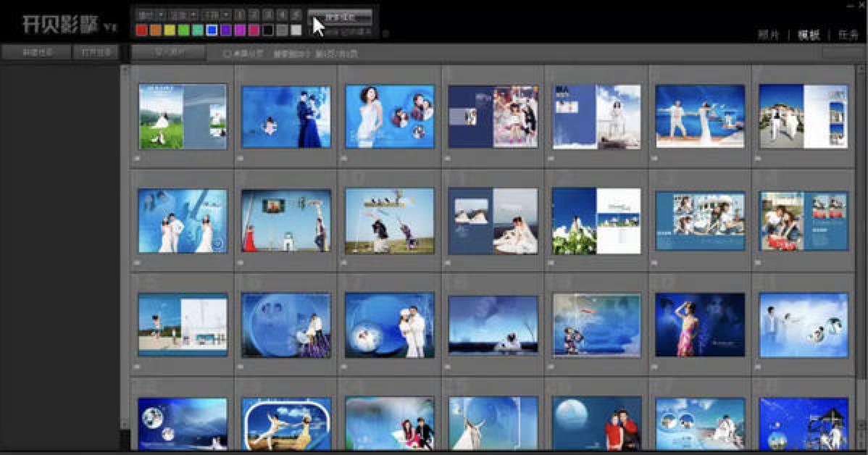The width and height of the screenshot is (868, 455).
Task: Click the small tag icon under the three-circle portrait template
Action: (x=343, y=157)
